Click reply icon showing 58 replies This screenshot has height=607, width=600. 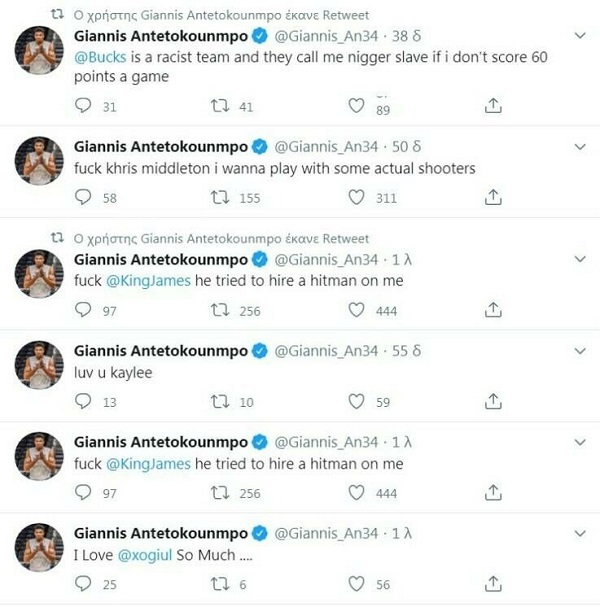[84, 198]
